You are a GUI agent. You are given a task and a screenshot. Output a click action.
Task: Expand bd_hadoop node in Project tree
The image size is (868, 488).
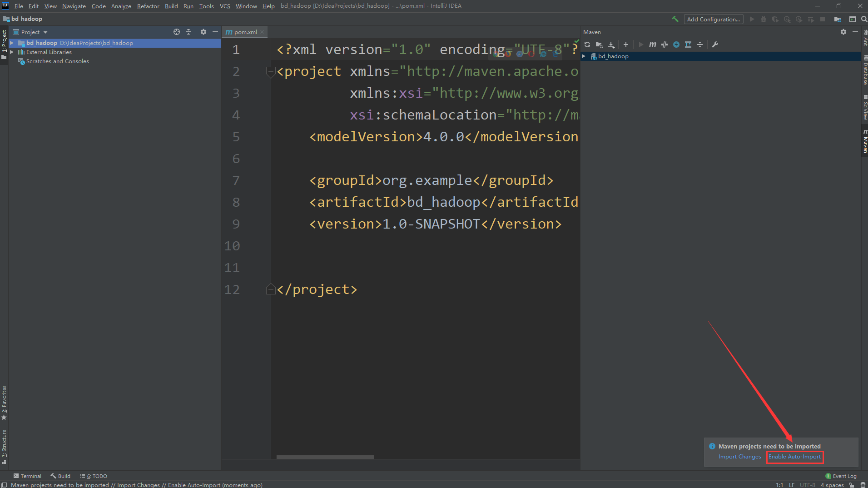coord(12,43)
